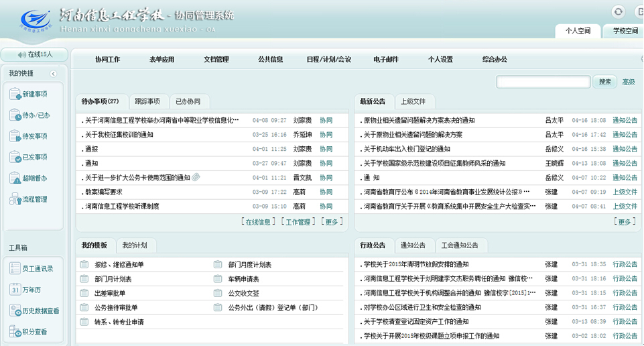Open 待办/已办 clock icon shortcut
The height and width of the screenshot is (346, 644).
tap(15, 115)
